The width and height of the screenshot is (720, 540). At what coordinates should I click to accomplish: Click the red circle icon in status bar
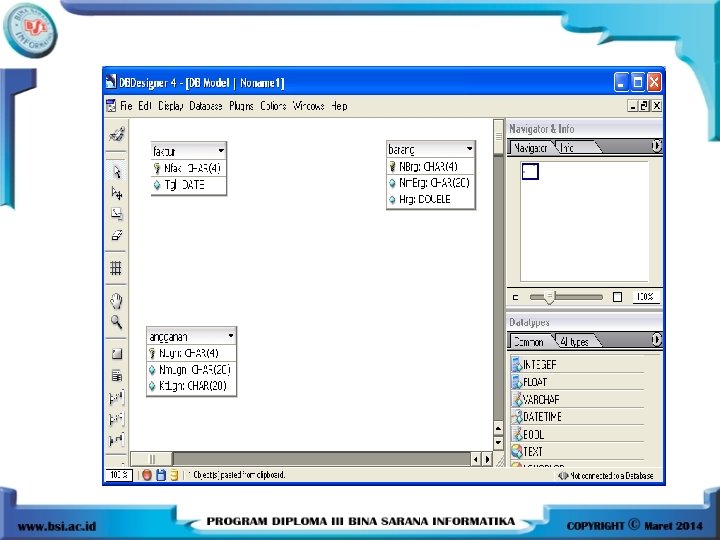click(x=146, y=475)
